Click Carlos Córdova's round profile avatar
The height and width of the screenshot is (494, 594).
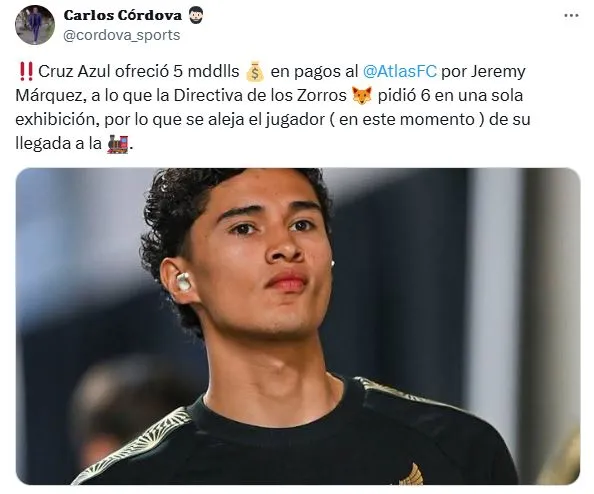click(x=34, y=25)
